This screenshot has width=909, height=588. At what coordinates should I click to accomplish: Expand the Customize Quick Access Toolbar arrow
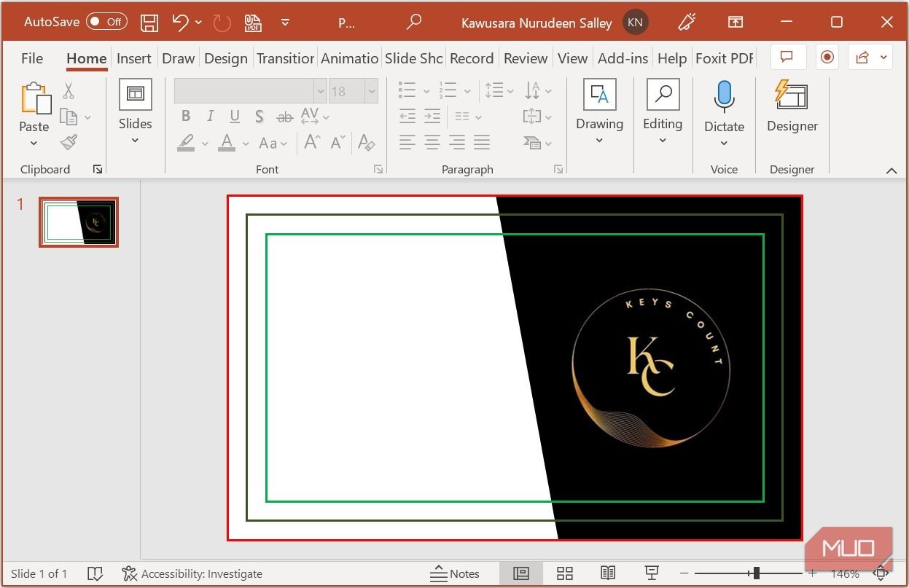[x=285, y=23]
